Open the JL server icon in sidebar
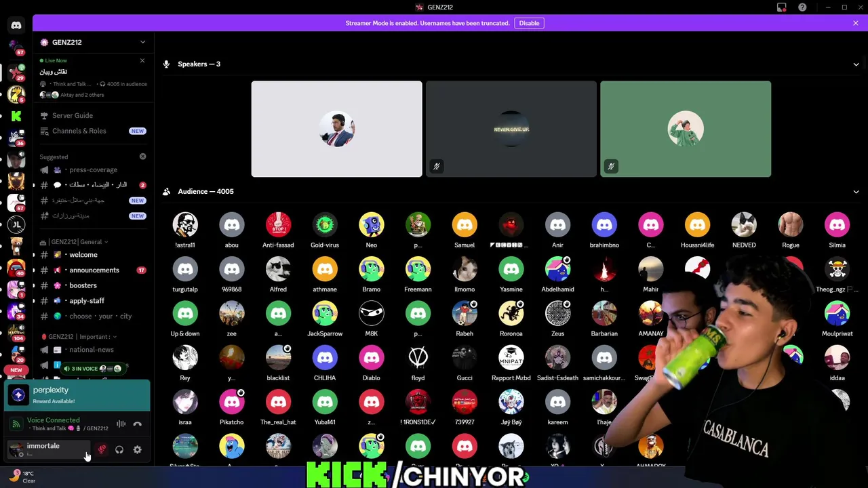The width and height of the screenshot is (868, 488). click(x=16, y=224)
